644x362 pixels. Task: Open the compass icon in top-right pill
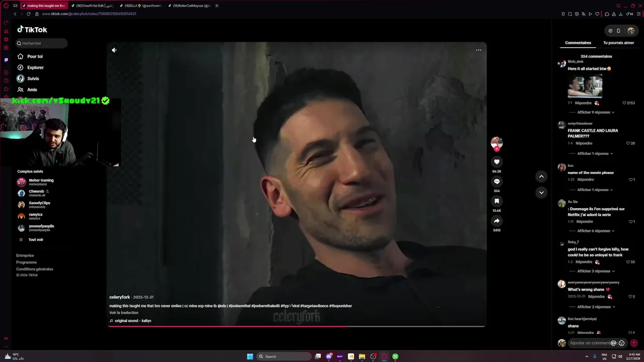point(610,31)
